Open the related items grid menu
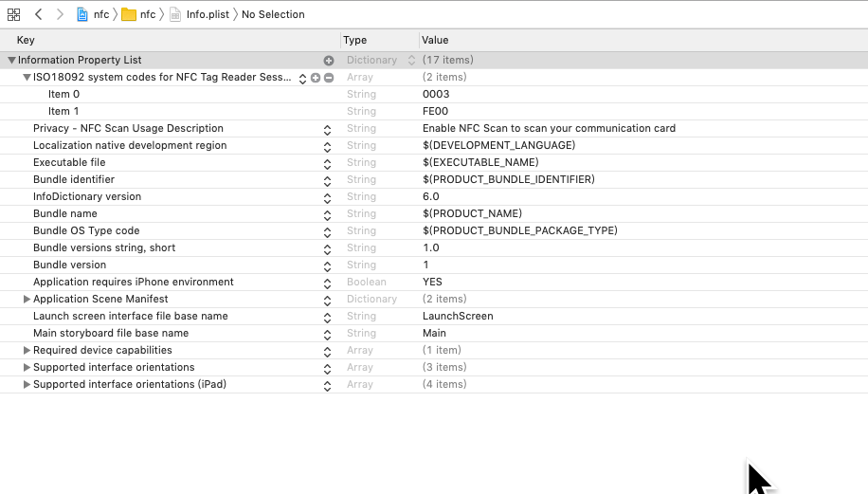The image size is (868, 494). click(13, 14)
